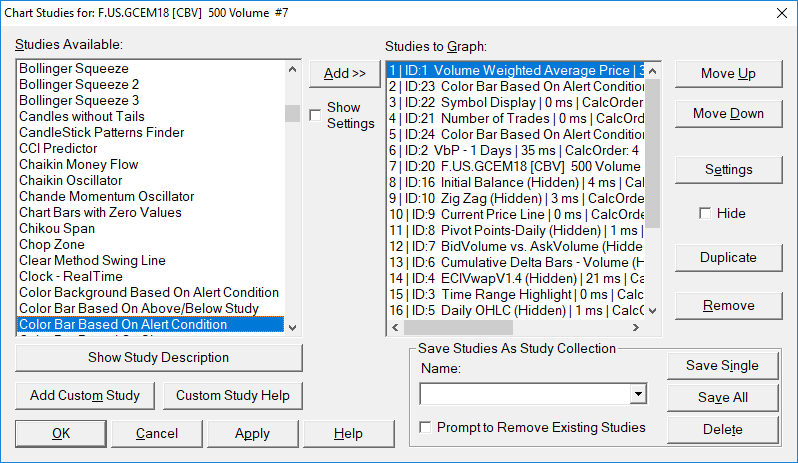The width and height of the screenshot is (798, 463).
Task: Tick the Hide checkbox
Action: (x=705, y=213)
